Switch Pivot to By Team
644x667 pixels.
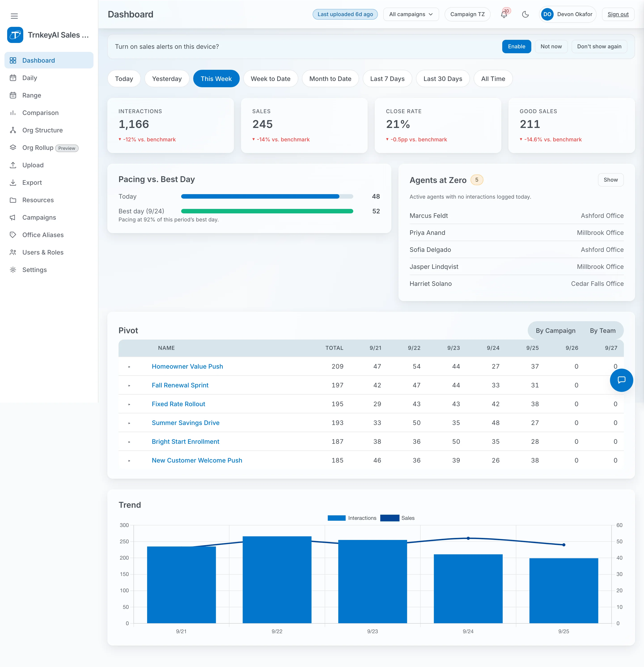click(602, 330)
